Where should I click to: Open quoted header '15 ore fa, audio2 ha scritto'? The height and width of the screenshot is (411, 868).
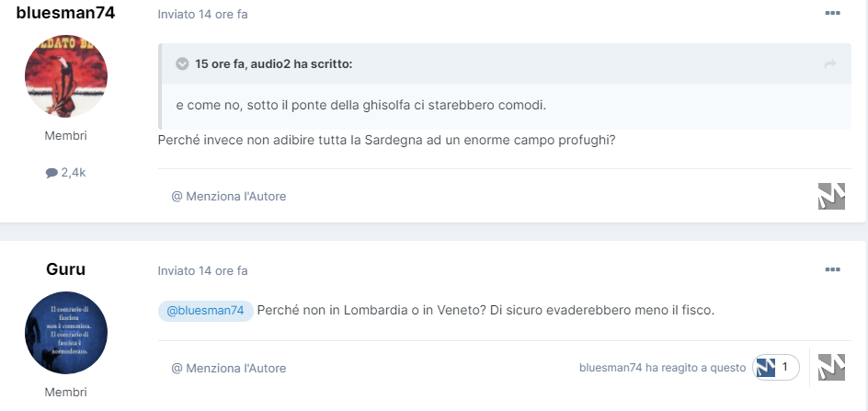tap(273, 64)
